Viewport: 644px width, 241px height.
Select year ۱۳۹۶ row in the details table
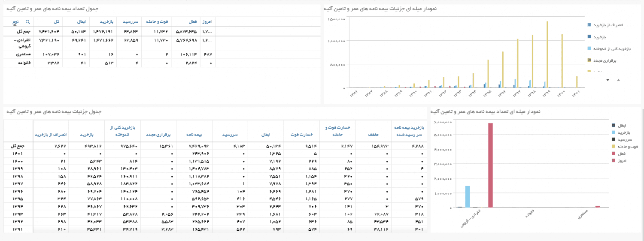pos(216,191)
